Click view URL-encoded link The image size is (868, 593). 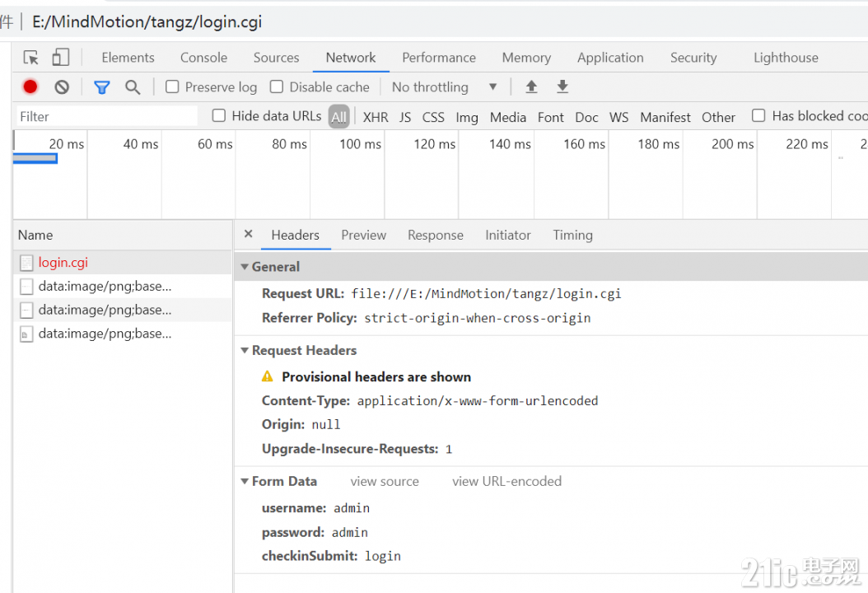point(507,482)
